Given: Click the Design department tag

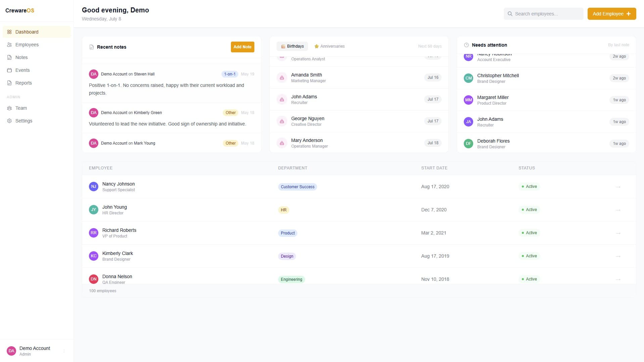Looking at the screenshot, I should coord(287,256).
